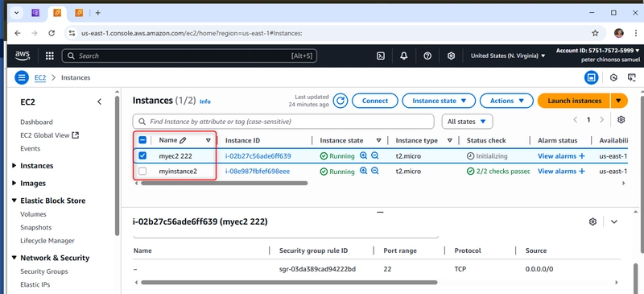Open the AWS services grid menu
The width and height of the screenshot is (644, 294).
(x=50, y=56)
